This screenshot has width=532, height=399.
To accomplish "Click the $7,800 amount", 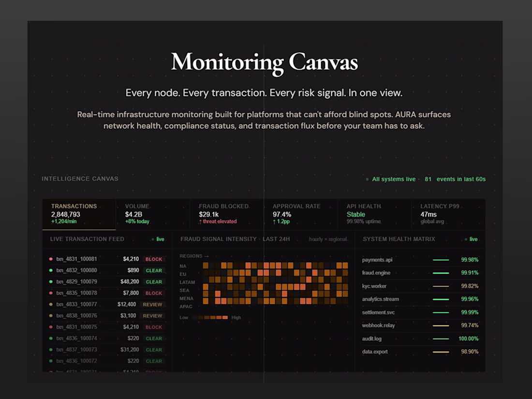I will pyautogui.click(x=131, y=293).
